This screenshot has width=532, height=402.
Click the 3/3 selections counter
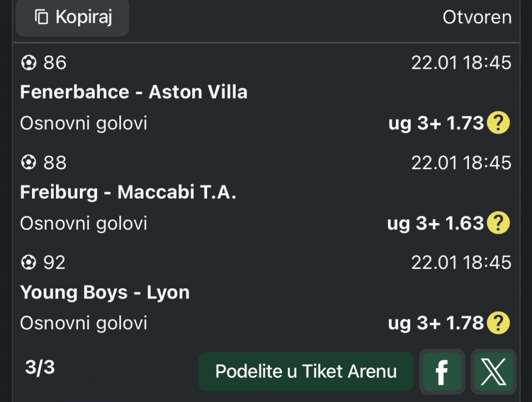click(40, 367)
